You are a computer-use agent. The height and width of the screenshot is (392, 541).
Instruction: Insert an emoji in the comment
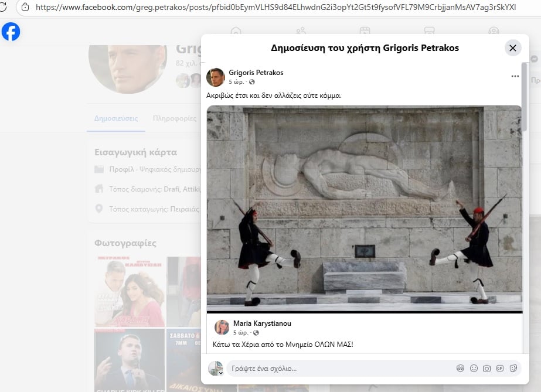(474, 369)
